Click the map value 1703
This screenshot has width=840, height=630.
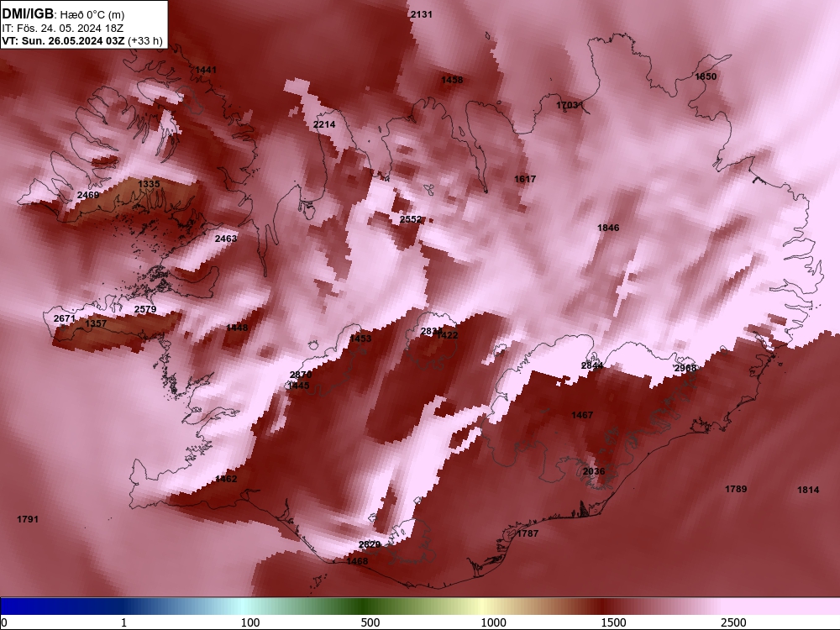[567, 105]
